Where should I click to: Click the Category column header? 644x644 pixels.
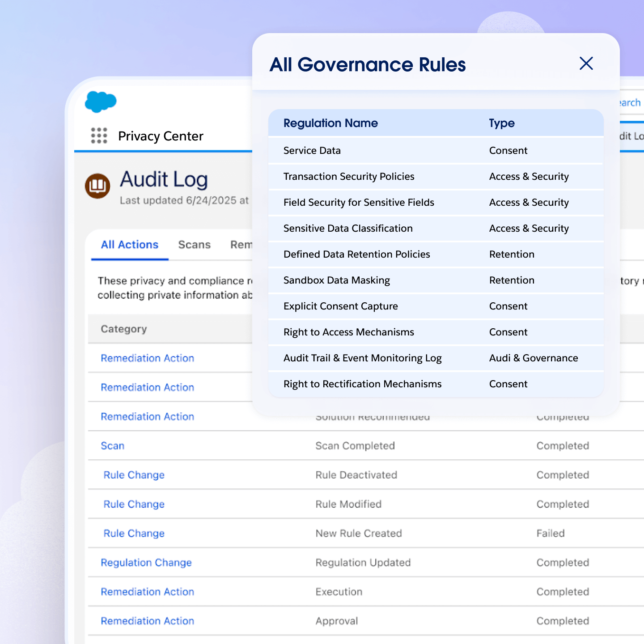[124, 329]
